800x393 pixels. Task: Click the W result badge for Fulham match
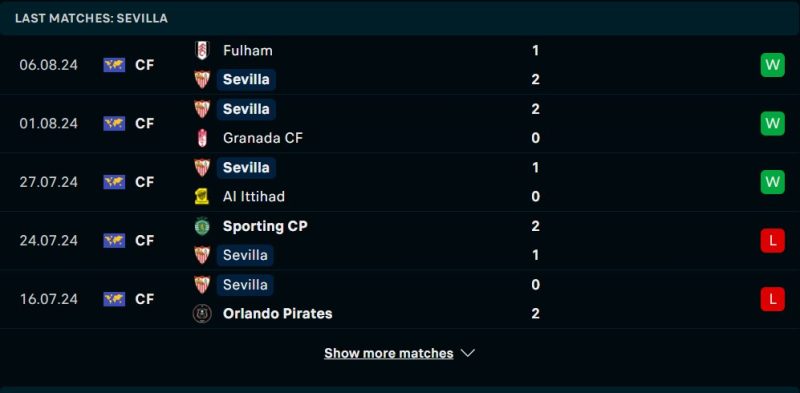[x=772, y=65]
